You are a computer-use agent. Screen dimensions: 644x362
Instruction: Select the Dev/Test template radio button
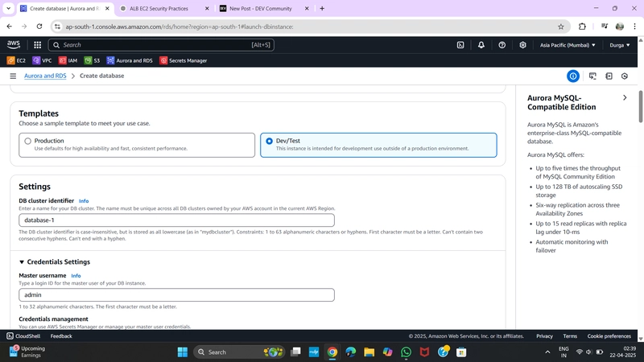(x=269, y=142)
